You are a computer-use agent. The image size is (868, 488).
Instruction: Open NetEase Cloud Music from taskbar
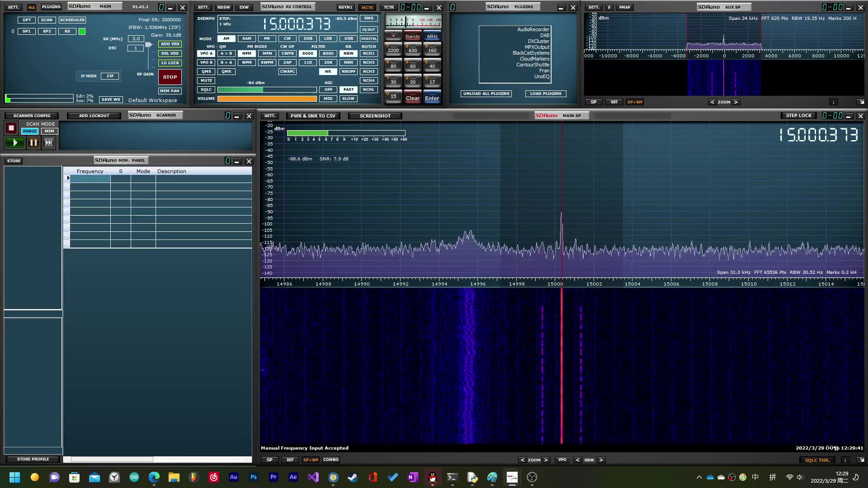point(214,477)
